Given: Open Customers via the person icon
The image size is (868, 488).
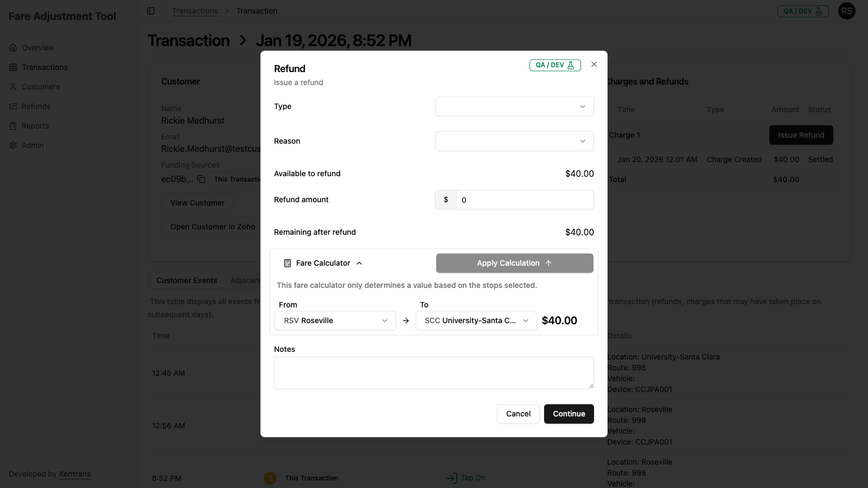Looking at the screenshot, I should tap(13, 87).
